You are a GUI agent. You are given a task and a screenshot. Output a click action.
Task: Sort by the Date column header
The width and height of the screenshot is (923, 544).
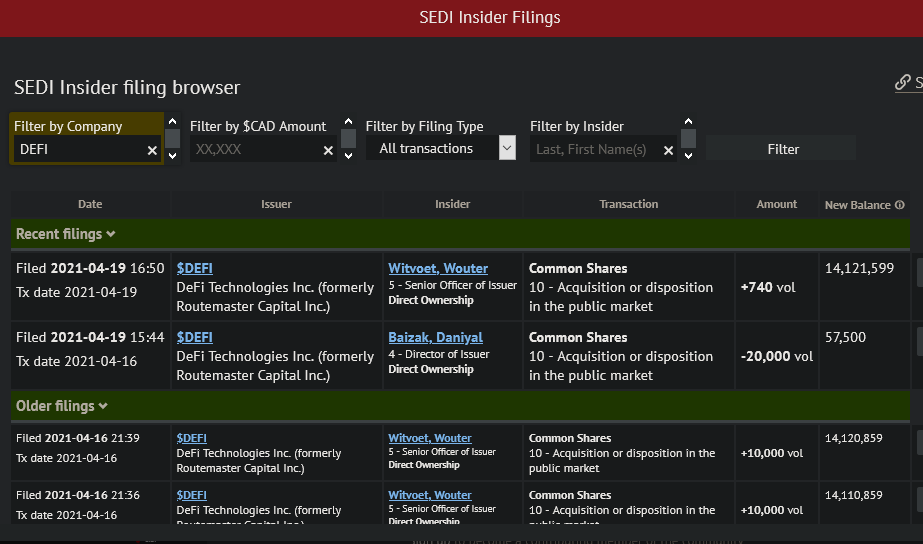[x=90, y=204]
